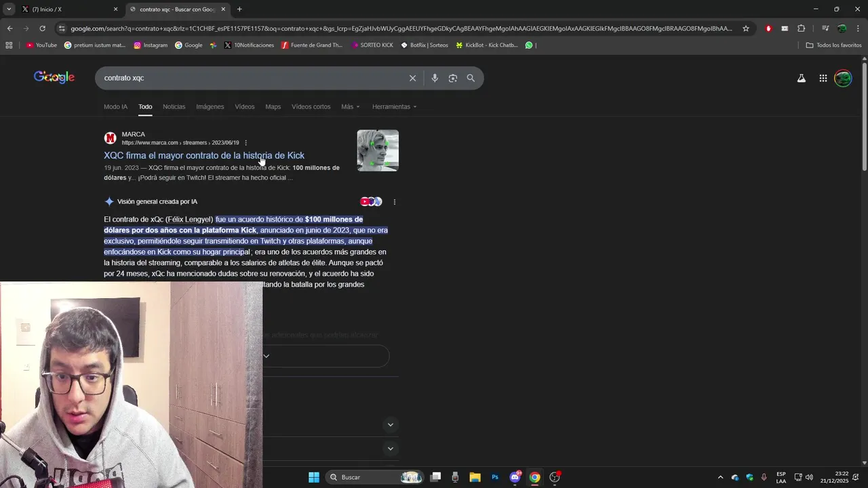The image size is (868, 488).
Task: Submit search with the magnifier icon
Action: pos(471,78)
